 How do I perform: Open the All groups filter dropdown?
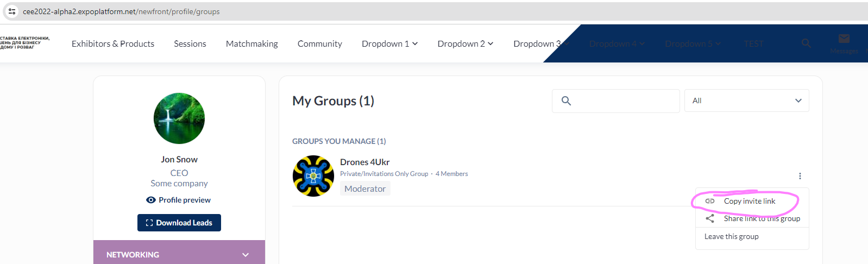pos(746,100)
